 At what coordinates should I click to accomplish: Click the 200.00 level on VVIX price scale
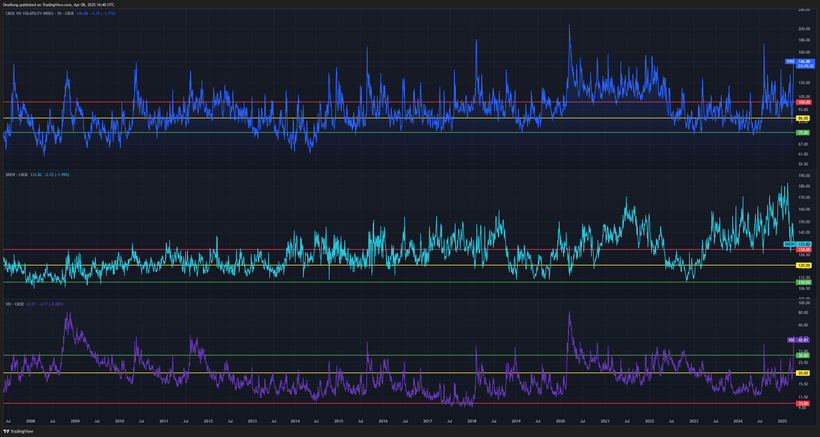pos(803,29)
